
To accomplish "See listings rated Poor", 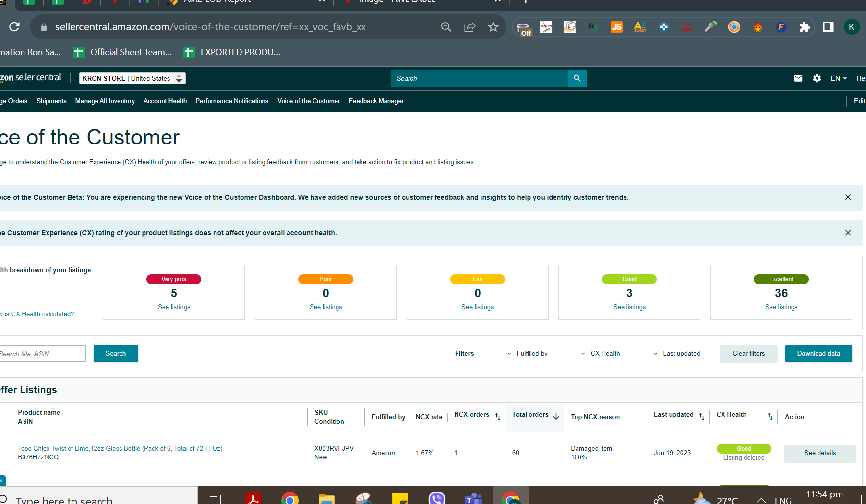I will coord(326,307).
